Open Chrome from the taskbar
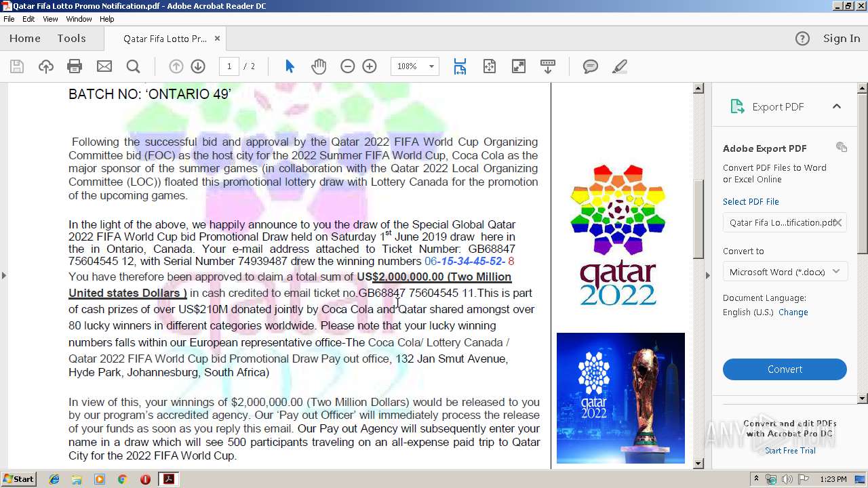The image size is (868, 488). (122, 479)
